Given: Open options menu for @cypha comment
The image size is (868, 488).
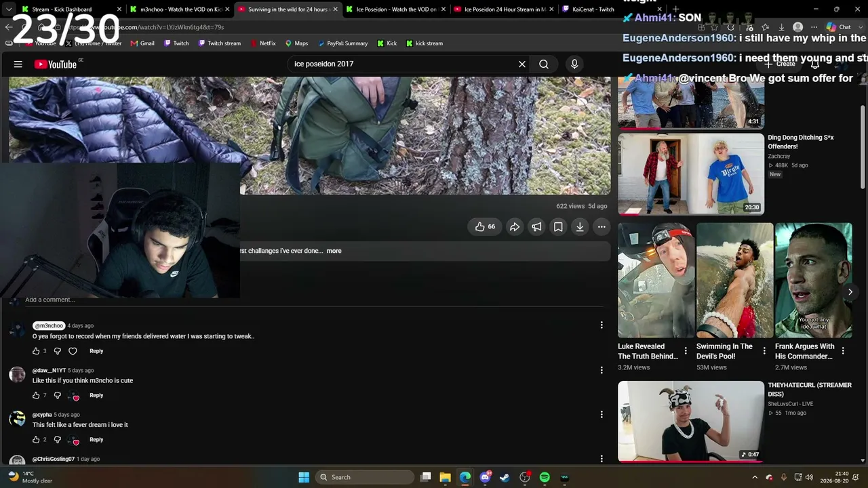Looking at the screenshot, I should [601, 414].
